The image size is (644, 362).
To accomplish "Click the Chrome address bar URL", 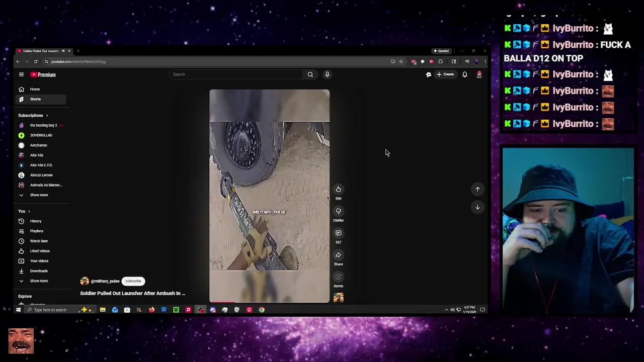I will click(78, 61).
